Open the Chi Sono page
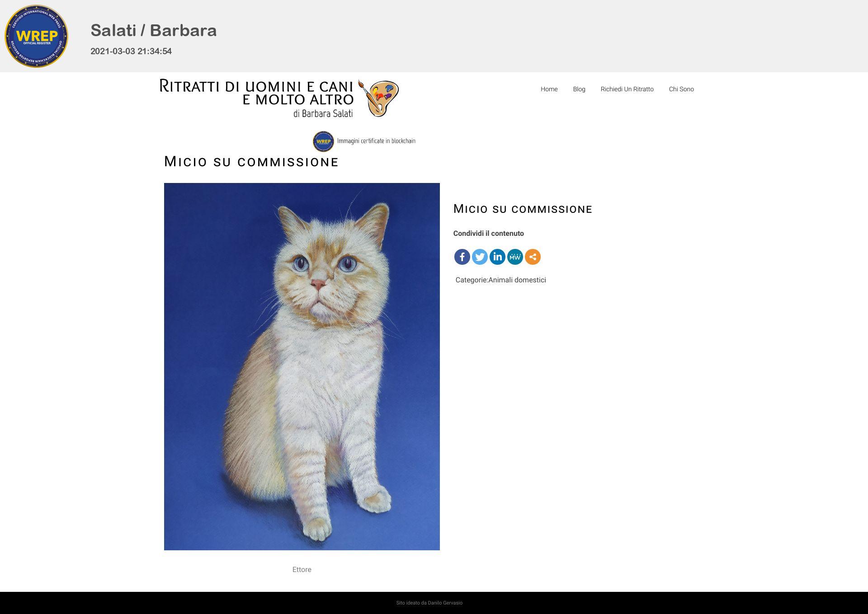Image resolution: width=868 pixels, height=614 pixels. pos(681,89)
